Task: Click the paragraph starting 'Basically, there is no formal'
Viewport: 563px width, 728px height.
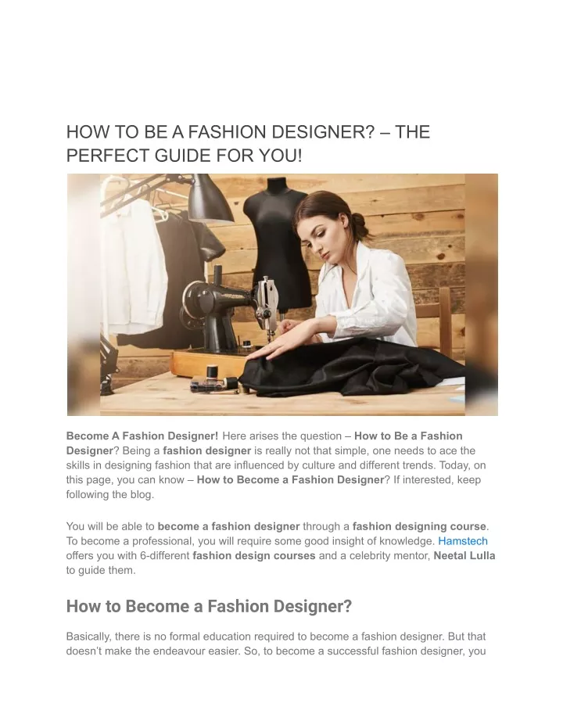Action: (276, 644)
